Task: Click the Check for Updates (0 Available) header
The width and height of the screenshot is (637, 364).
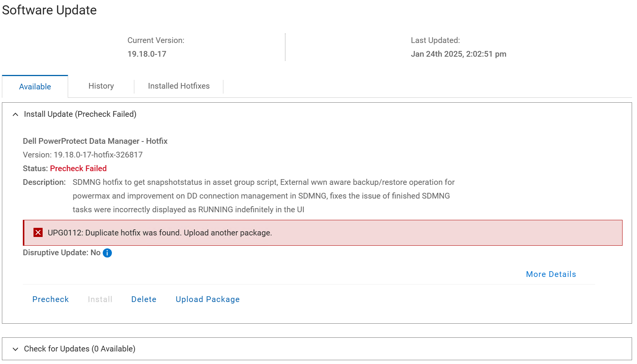Action: pyautogui.click(x=79, y=348)
